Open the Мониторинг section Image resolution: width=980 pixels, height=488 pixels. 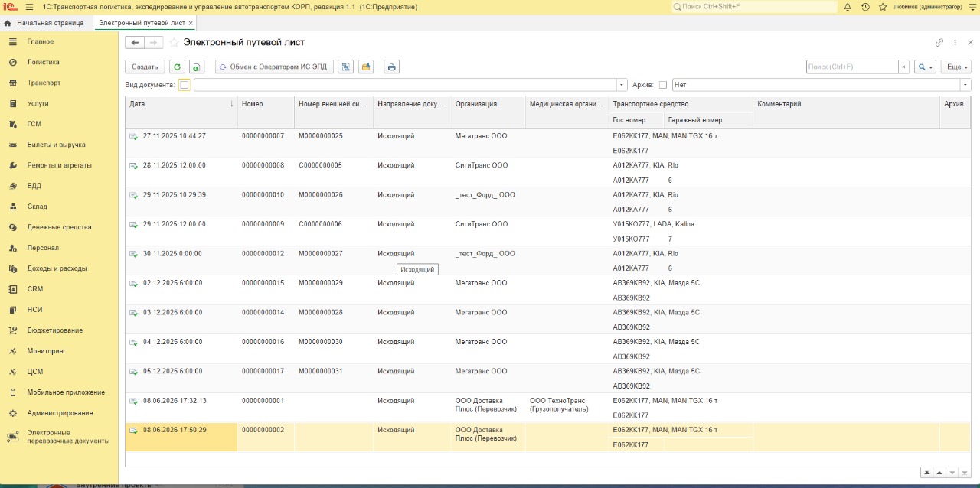tap(60, 351)
